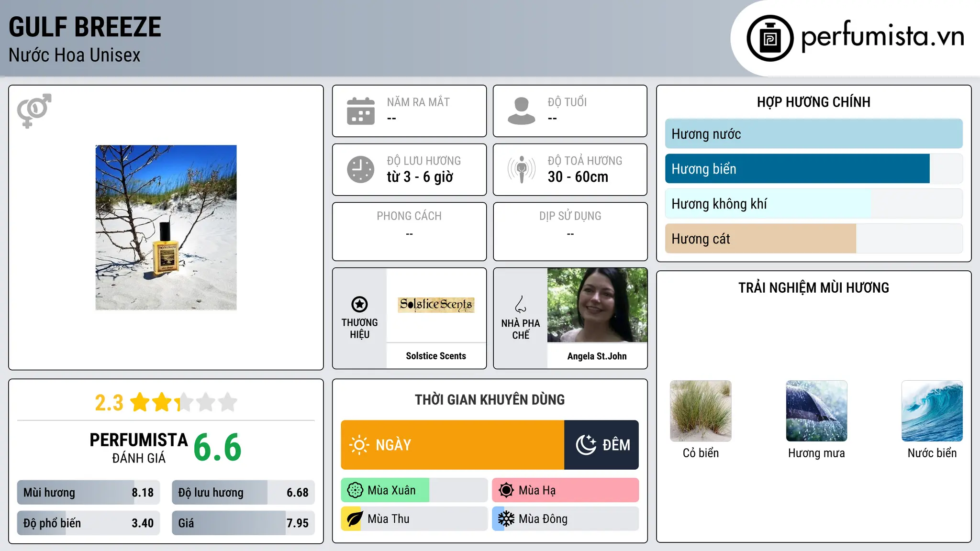Click the snowflake icon for Mùa Đông
Viewport: 980px width, 551px height.
tap(506, 519)
